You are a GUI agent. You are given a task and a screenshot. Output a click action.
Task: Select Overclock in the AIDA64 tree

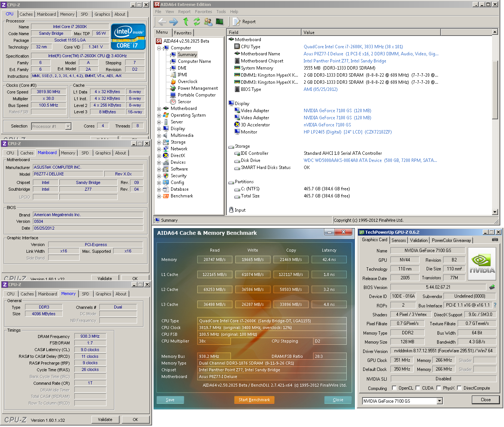coord(188,82)
